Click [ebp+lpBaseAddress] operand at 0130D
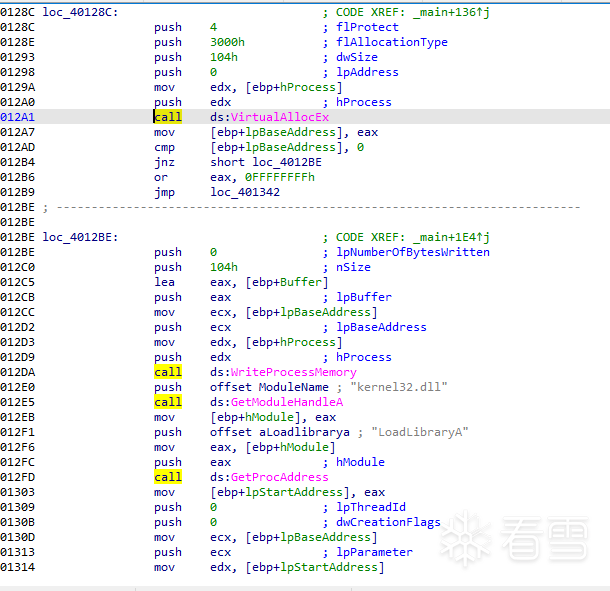Screen dimensions: 610x591 311,537
